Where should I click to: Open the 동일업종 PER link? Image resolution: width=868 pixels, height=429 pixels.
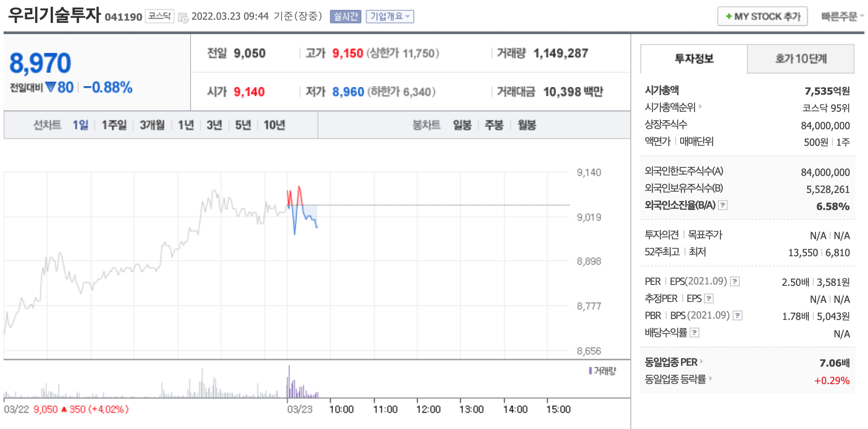(x=674, y=362)
